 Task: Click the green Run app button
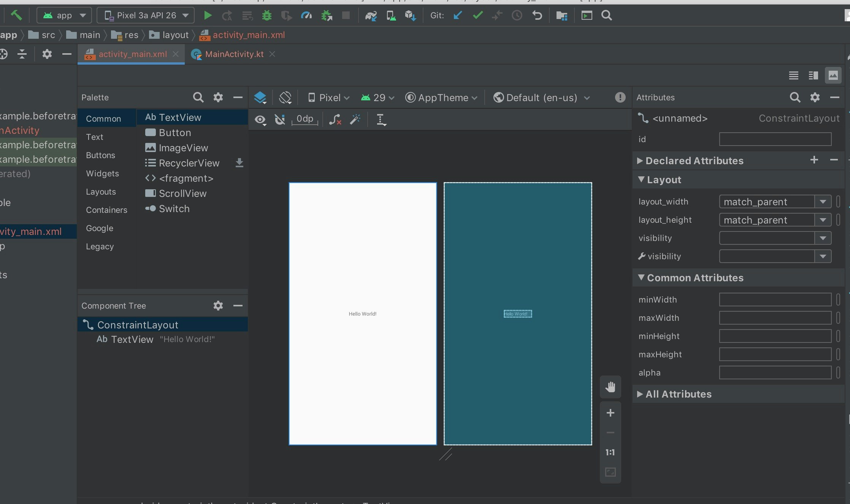pos(208,16)
